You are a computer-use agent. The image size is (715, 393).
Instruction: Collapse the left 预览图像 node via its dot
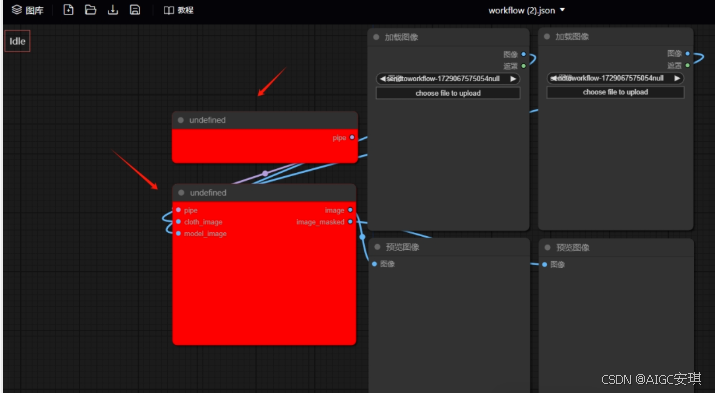[x=377, y=247]
